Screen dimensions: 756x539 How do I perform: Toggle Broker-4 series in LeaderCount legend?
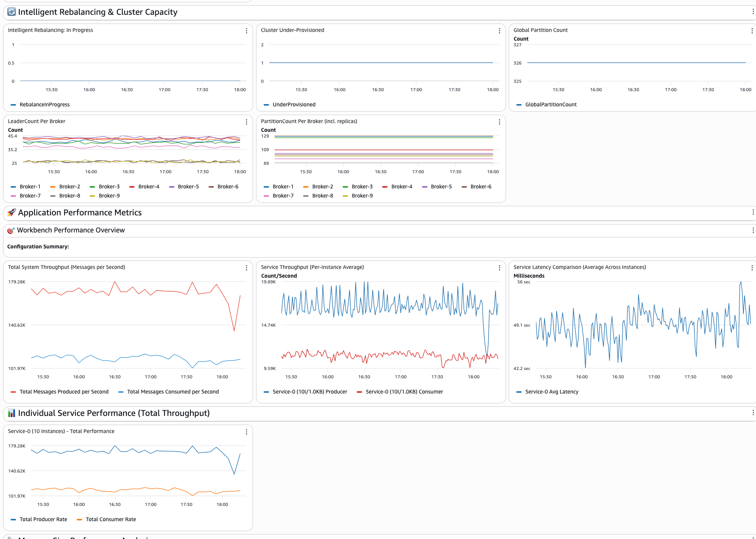point(149,187)
